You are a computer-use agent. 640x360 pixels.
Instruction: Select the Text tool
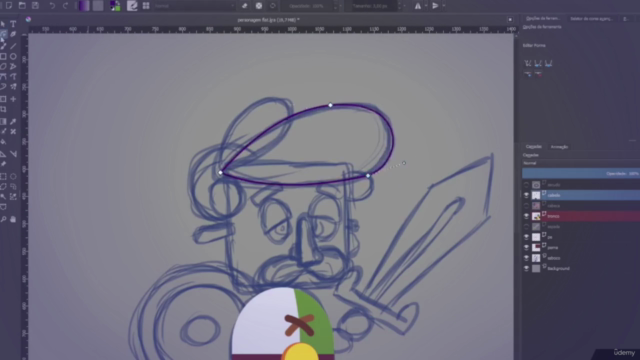coord(13,24)
